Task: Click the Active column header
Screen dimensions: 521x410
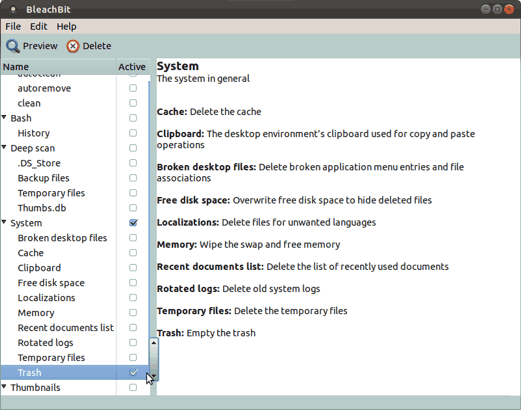Action: coord(132,67)
